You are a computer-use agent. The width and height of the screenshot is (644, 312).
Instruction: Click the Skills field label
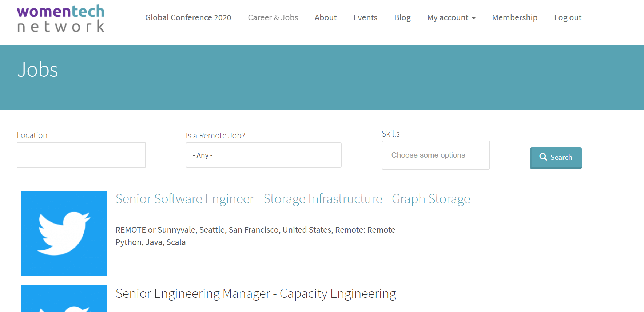(390, 134)
